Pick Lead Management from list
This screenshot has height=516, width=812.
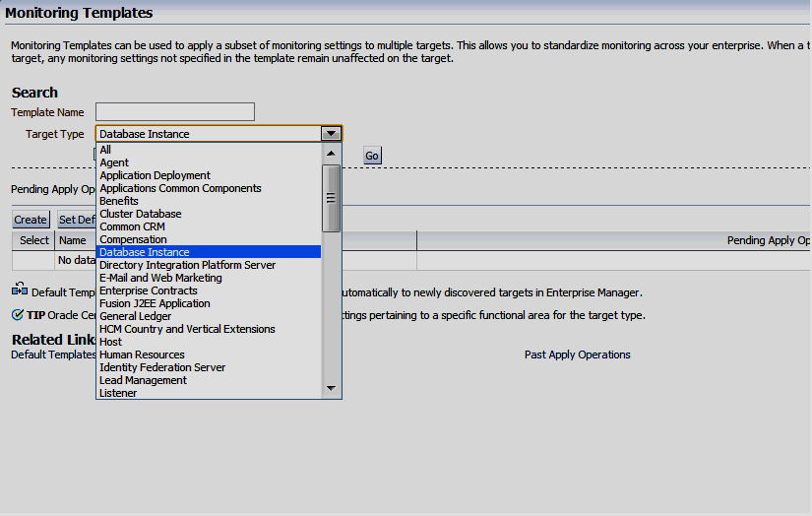pos(209,380)
